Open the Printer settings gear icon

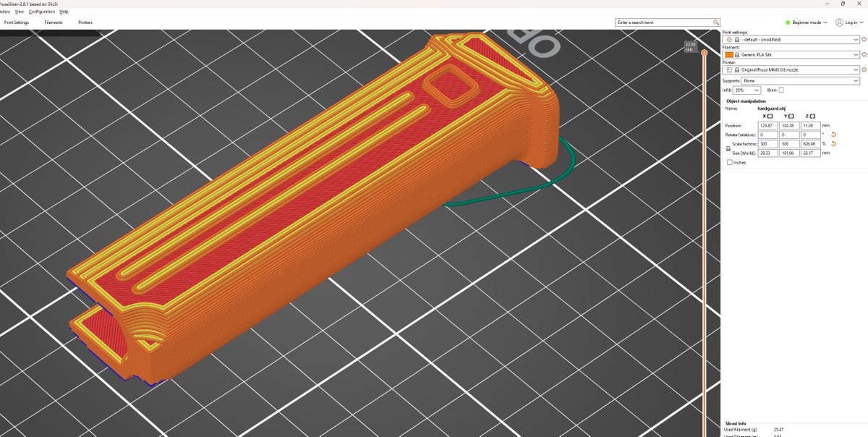click(x=862, y=69)
